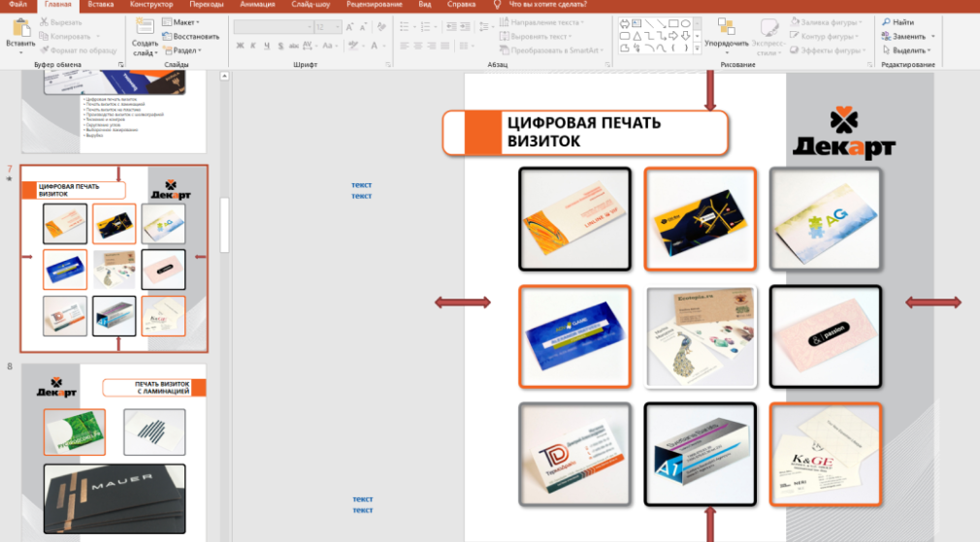Click the increase list level indent icon
This screenshot has height=542, width=980.
click(x=465, y=27)
